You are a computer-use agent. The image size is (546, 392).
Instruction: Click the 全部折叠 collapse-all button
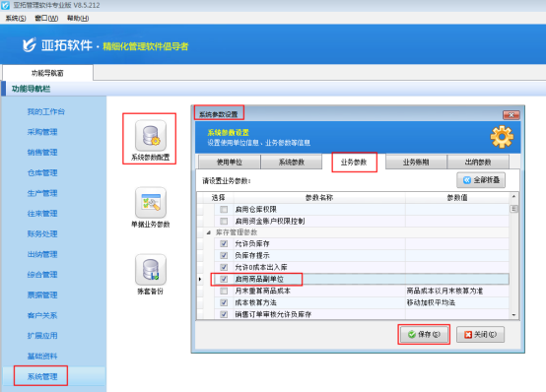(481, 180)
